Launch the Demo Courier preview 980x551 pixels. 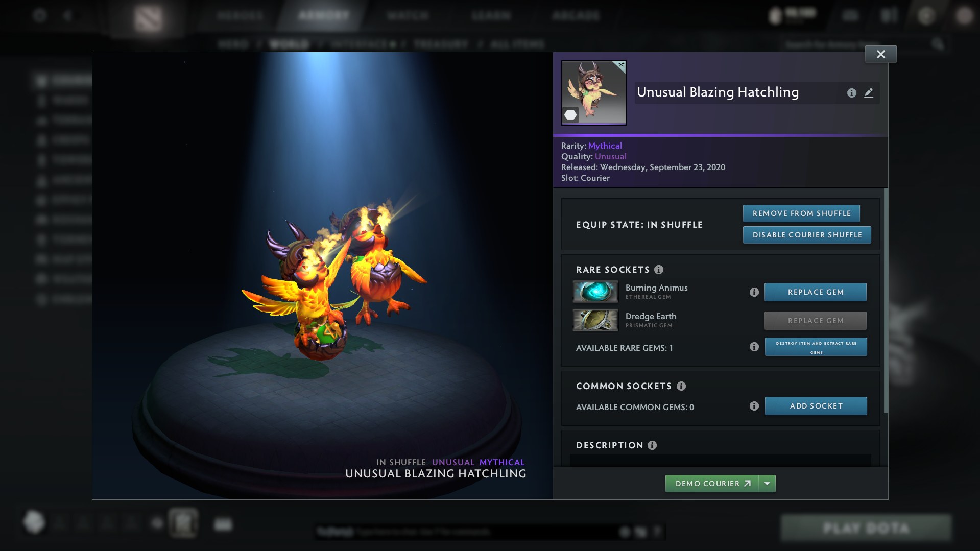[712, 484]
